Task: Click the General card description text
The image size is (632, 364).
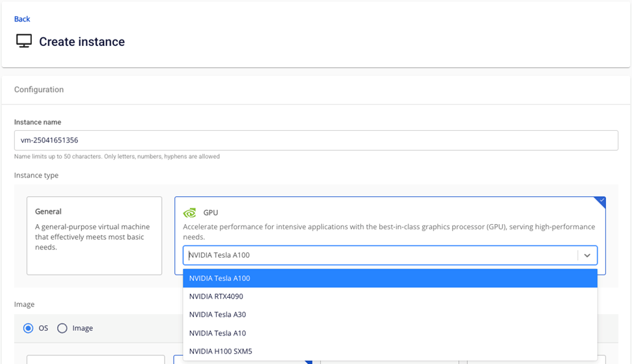Action: 92,237
